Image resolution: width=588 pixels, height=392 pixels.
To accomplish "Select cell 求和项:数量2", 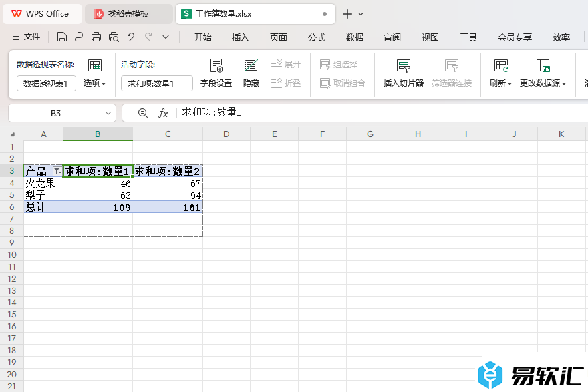I will 168,171.
